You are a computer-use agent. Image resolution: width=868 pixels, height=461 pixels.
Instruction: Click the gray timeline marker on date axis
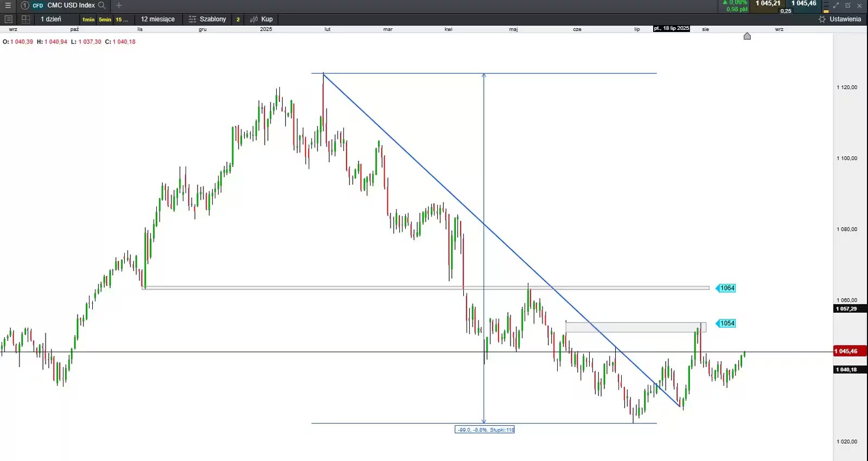tap(747, 36)
